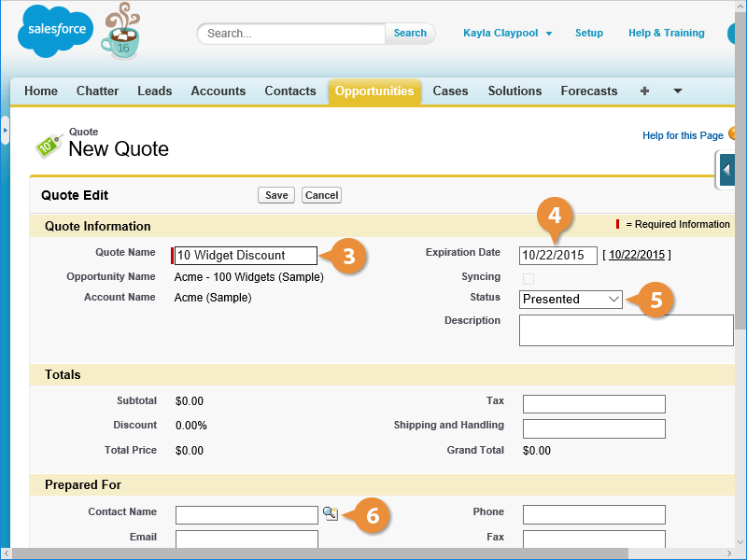
Task: Open the Kayla Claypool user menu arrow
Action: pyautogui.click(x=549, y=34)
